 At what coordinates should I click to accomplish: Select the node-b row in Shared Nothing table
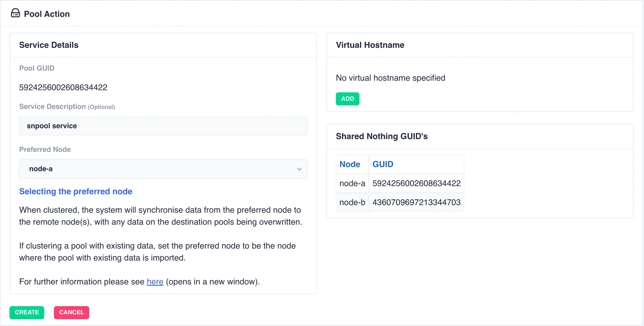click(400, 202)
